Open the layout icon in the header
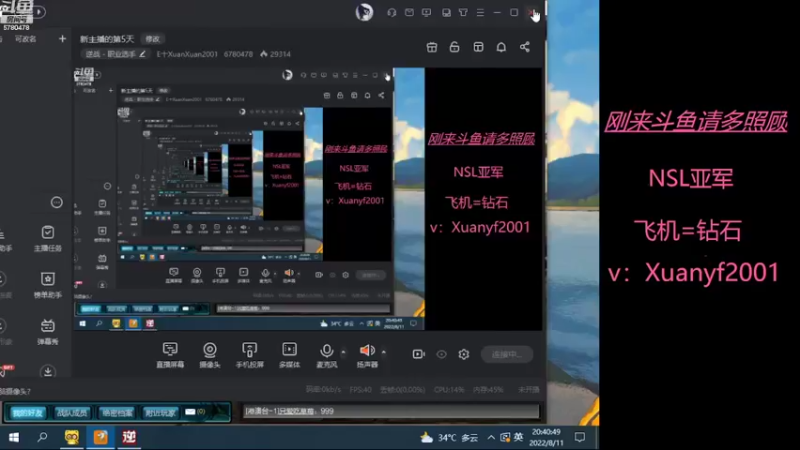The width and height of the screenshot is (800, 450). pos(478,47)
